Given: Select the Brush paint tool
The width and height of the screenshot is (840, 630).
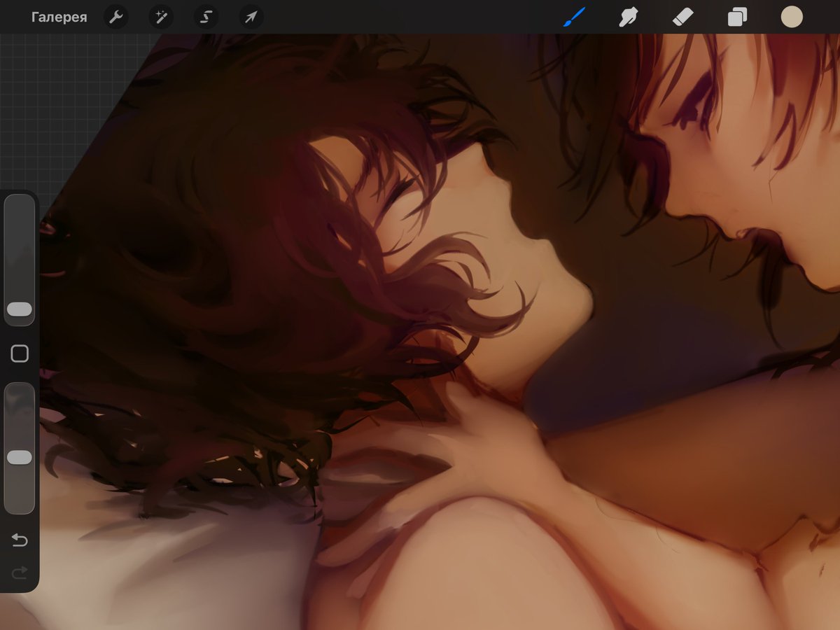Looking at the screenshot, I should [574, 17].
